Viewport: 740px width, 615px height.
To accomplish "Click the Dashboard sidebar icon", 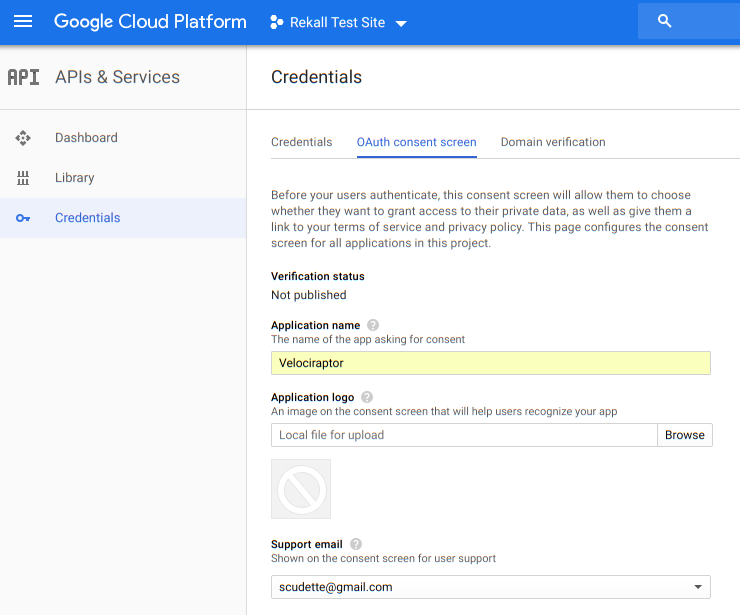I will coord(23,138).
